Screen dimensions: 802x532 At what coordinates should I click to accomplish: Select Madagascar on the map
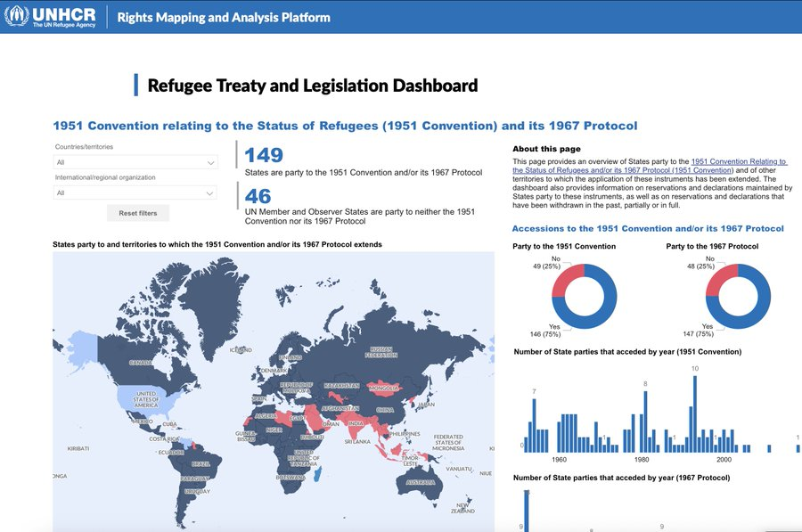pos(317,474)
